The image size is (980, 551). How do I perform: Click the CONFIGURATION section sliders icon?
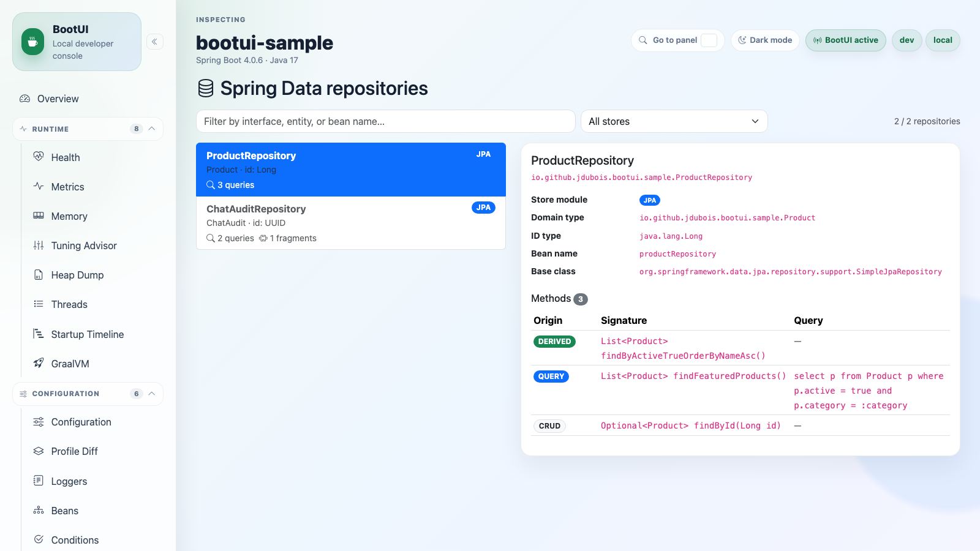23,394
